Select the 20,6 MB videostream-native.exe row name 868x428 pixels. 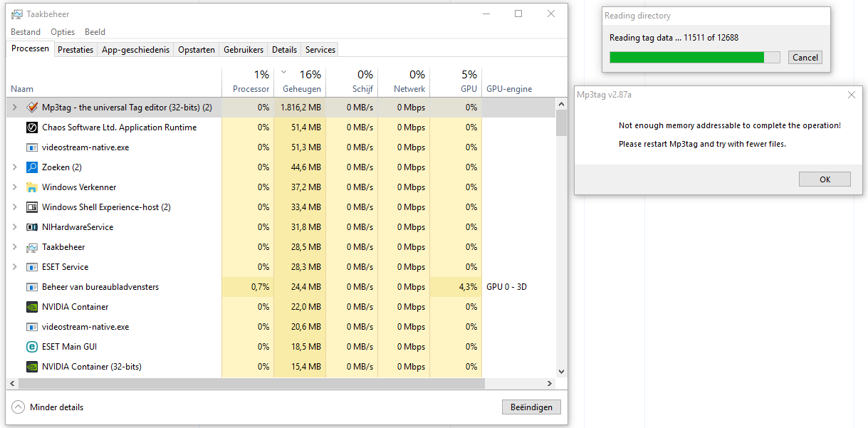(85, 327)
